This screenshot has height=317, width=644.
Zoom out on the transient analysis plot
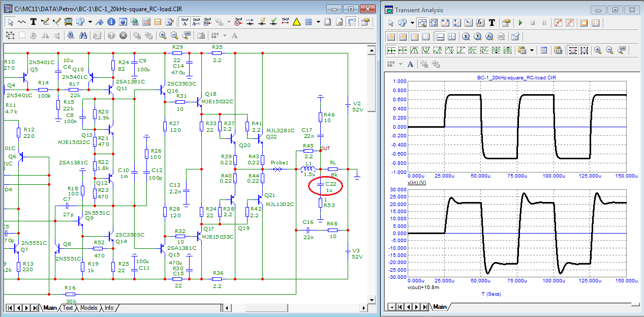coord(610,50)
